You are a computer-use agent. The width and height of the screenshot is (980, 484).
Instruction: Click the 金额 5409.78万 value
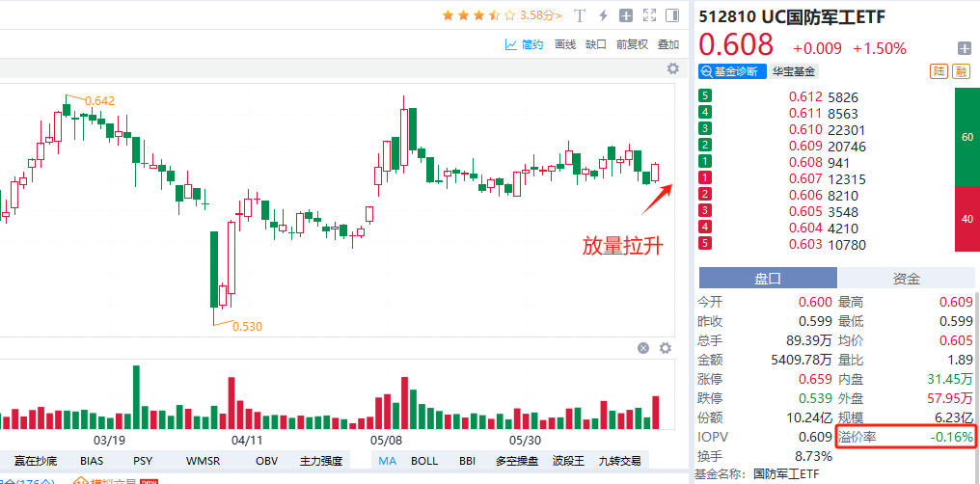[802, 359]
